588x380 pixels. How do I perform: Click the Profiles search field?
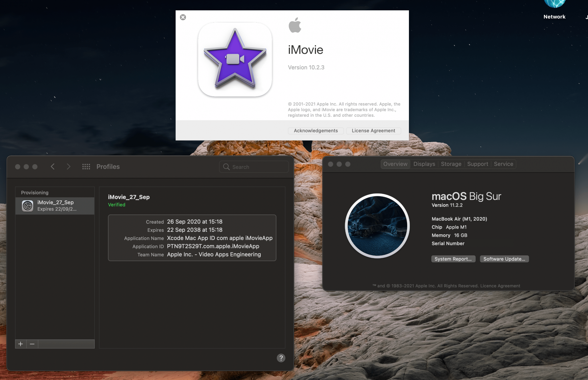[254, 167]
